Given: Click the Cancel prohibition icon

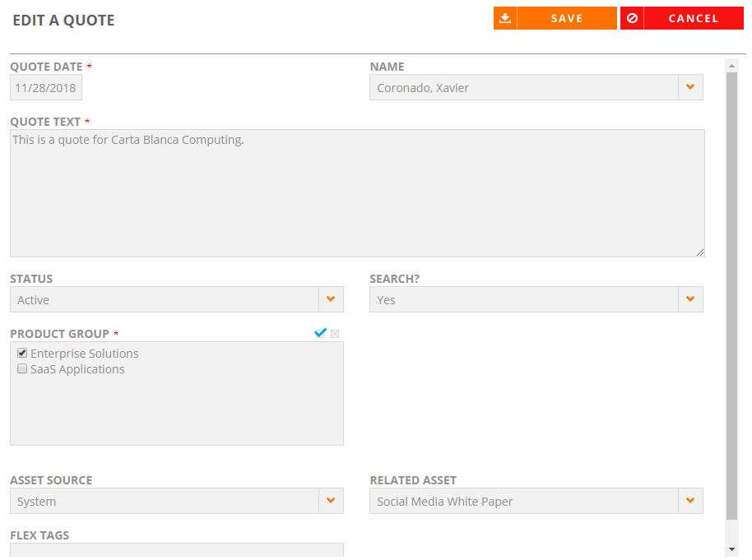Looking at the screenshot, I should [x=632, y=18].
